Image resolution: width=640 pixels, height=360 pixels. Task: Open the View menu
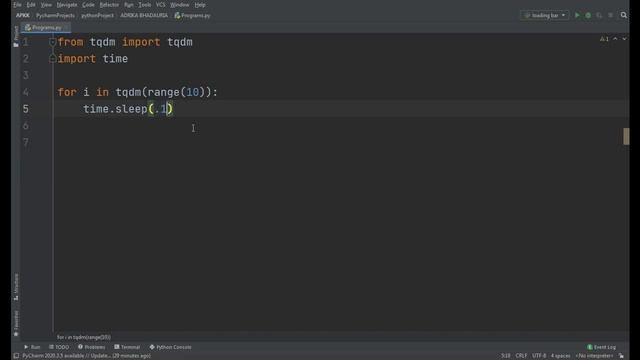coord(46,5)
